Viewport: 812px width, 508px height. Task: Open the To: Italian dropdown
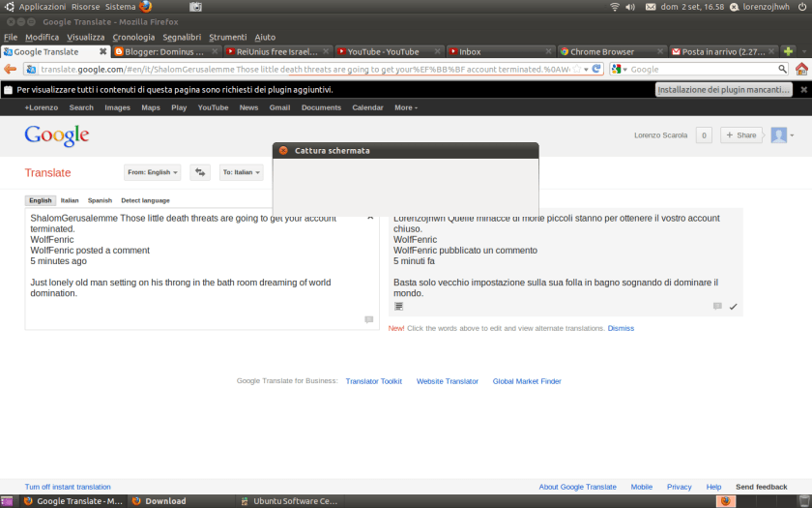click(241, 172)
